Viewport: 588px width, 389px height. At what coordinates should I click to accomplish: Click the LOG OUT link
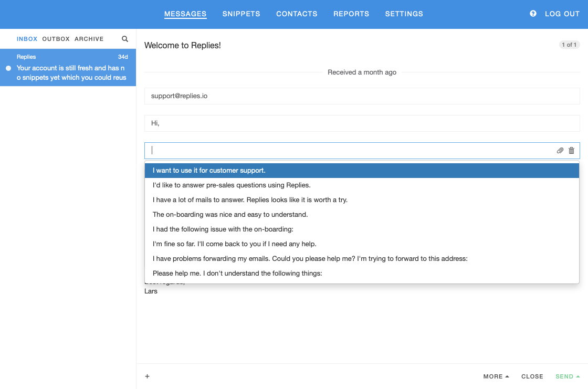562,14
